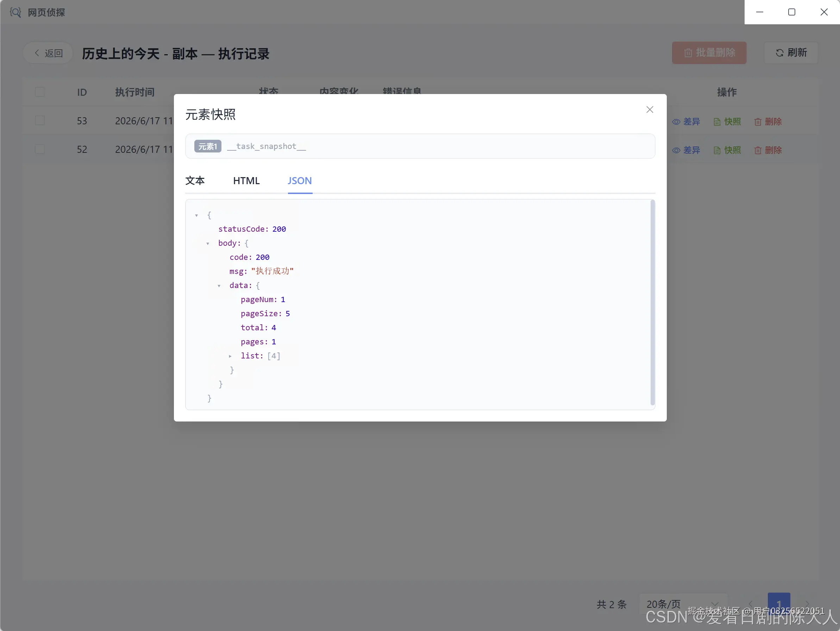Image resolution: width=840 pixels, height=631 pixels.
Task: Minimize the 网页侦探 window
Action: pyautogui.click(x=759, y=12)
